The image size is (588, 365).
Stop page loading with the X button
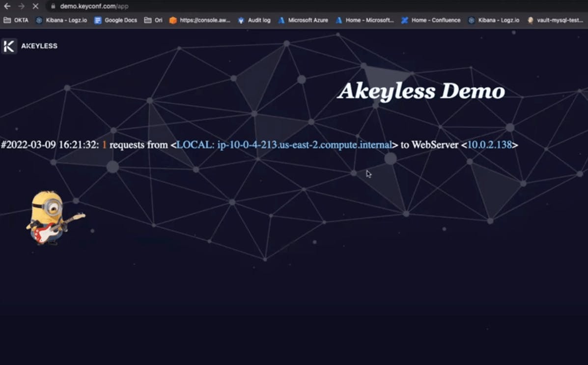[36, 6]
